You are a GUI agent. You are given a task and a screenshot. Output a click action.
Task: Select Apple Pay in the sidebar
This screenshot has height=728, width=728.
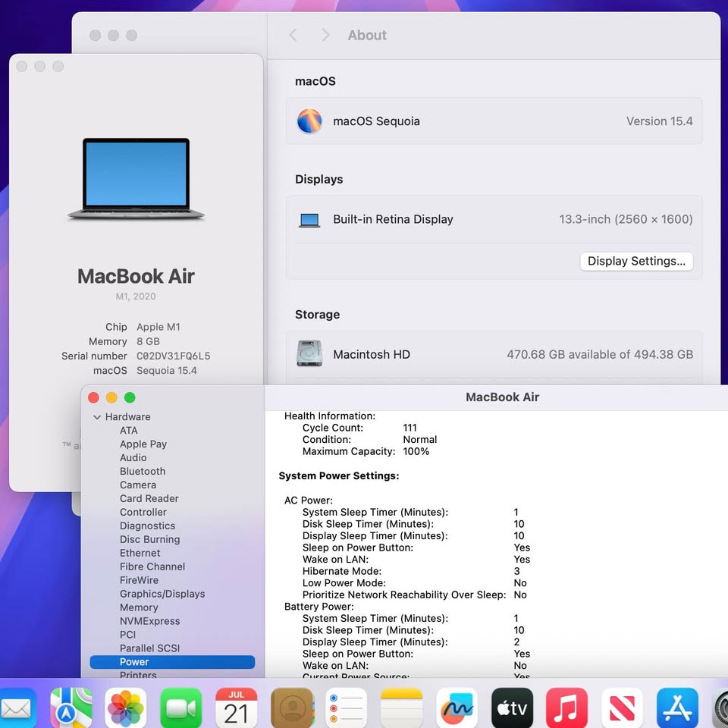click(x=143, y=444)
